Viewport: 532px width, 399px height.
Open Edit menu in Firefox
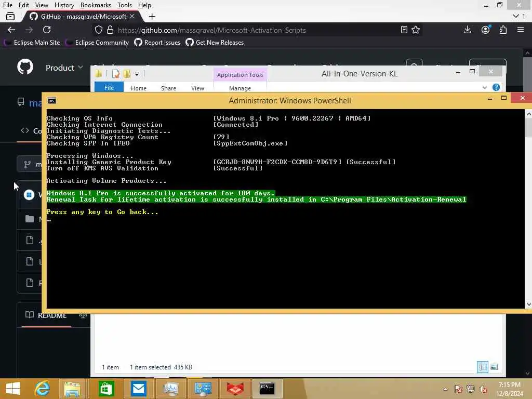tap(24, 5)
